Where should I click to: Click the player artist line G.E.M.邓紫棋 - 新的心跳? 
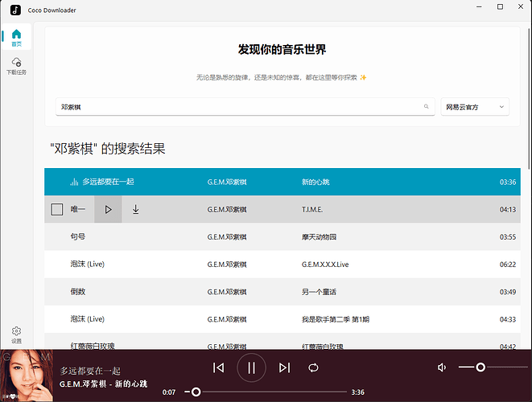point(104,384)
